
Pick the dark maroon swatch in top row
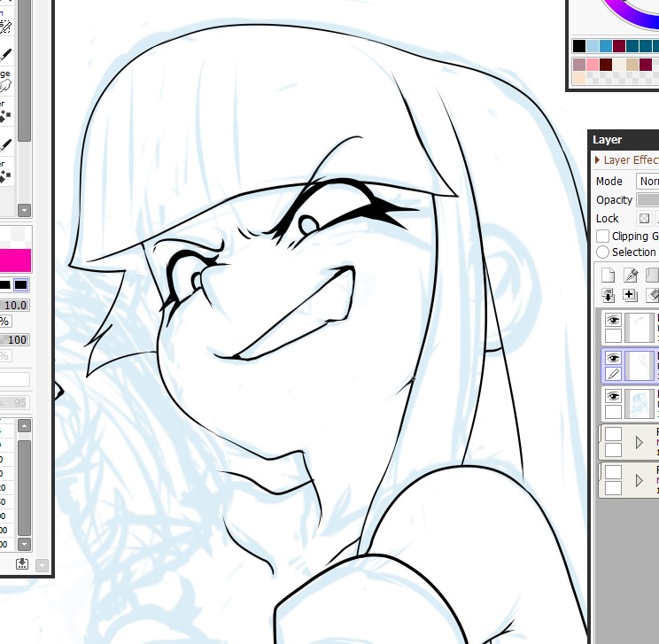coord(618,46)
